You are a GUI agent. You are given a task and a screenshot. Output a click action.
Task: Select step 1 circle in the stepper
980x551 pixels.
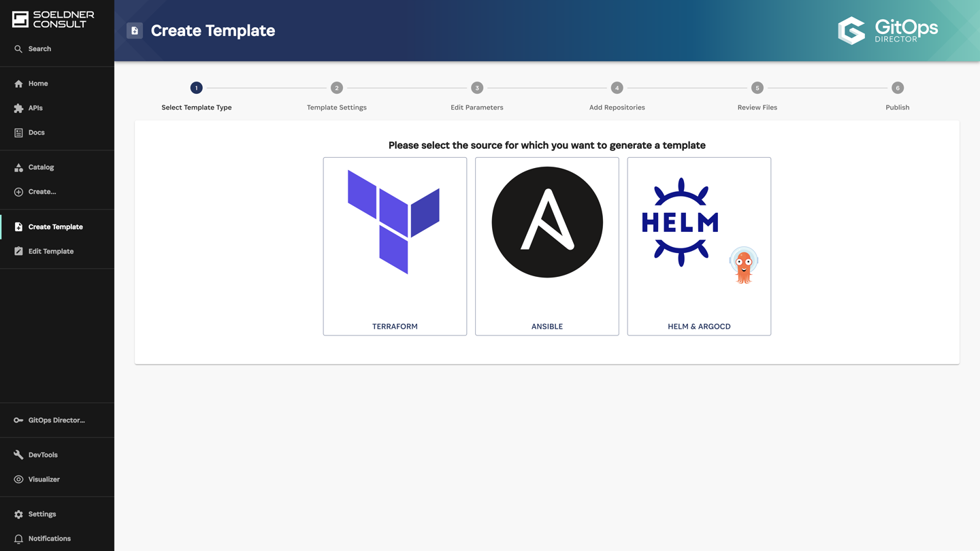197,88
